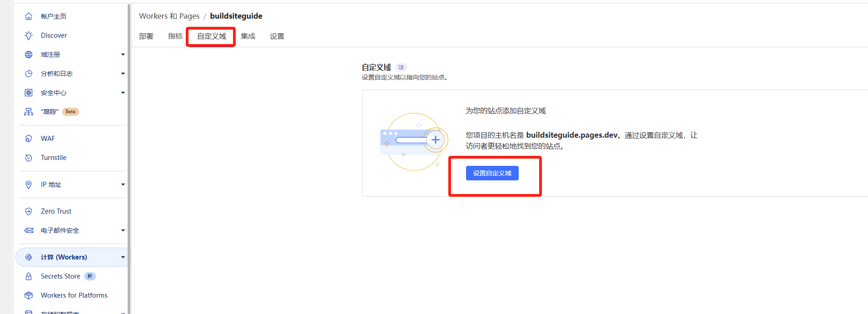Click the Turnstile icon in sidebar
Viewport: 868px width, 314px height.
[29, 158]
